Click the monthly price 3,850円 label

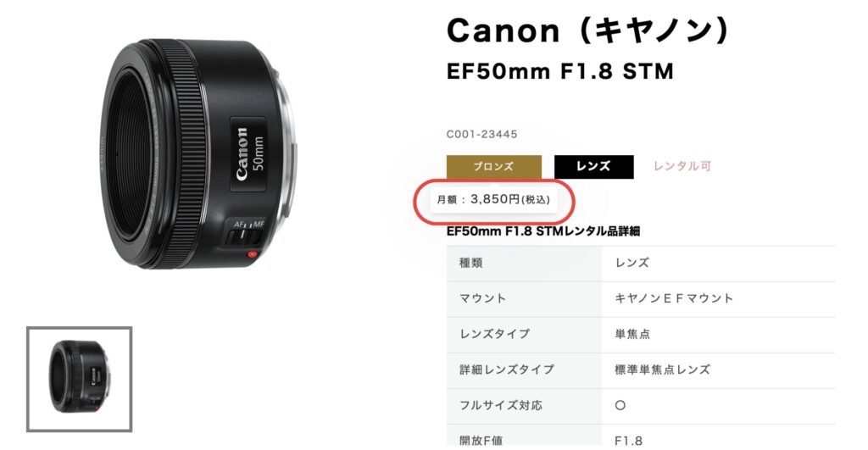pos(493,199)
